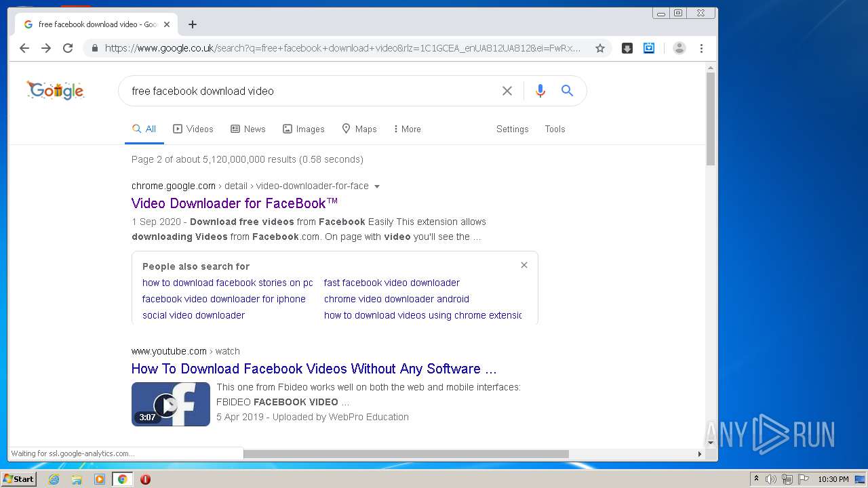The width and height of the screenshot is (868, 488).
Task: Expand the More search options
Action: [407, 129]
